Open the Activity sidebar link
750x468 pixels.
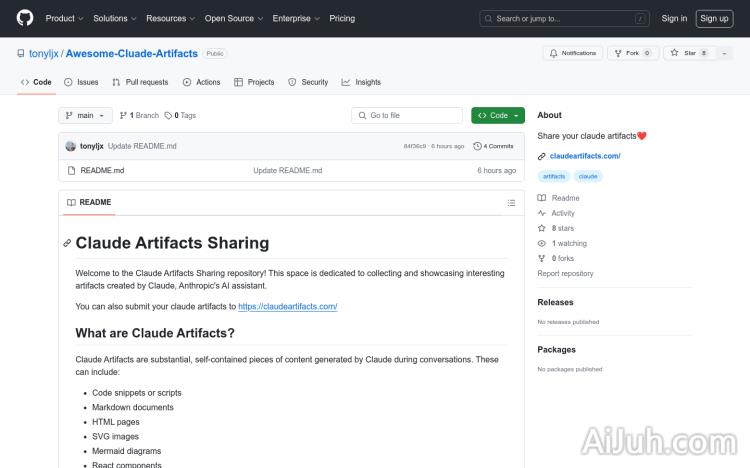pyautogui.click(x=556, y=213)
